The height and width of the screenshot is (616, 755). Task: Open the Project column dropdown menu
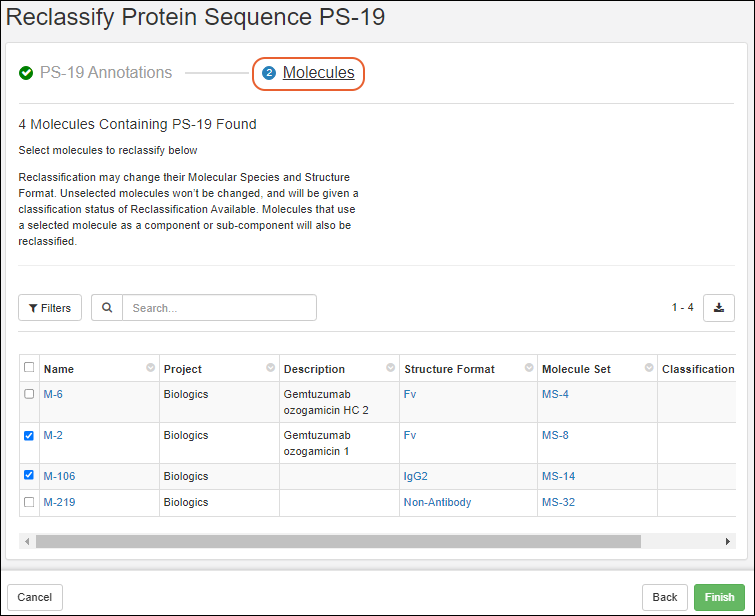(270, 368)
